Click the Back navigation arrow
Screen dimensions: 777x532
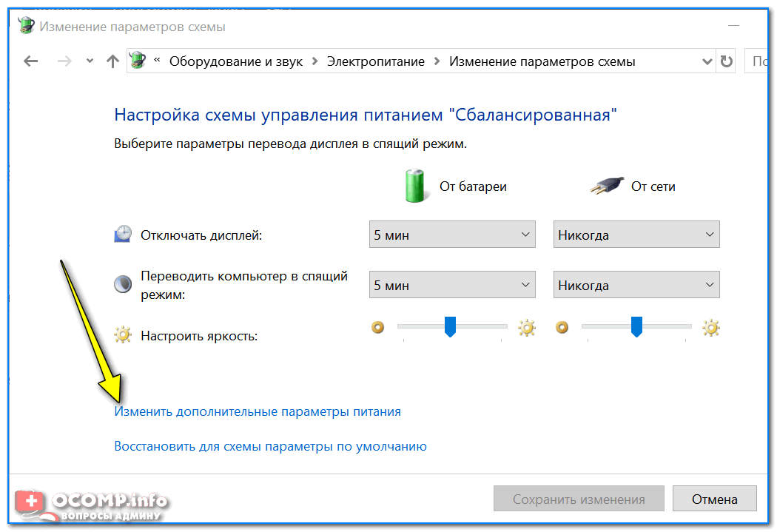(x=30, y=61)
